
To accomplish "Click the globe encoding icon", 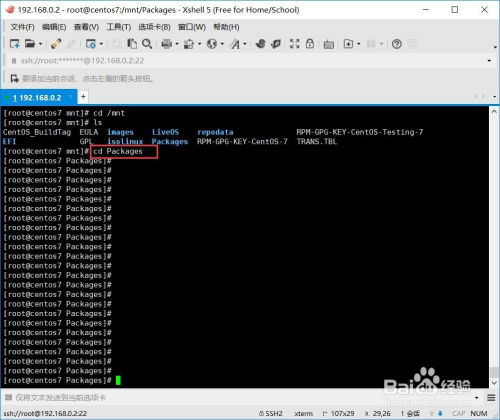I will click(x=212, y=44).
